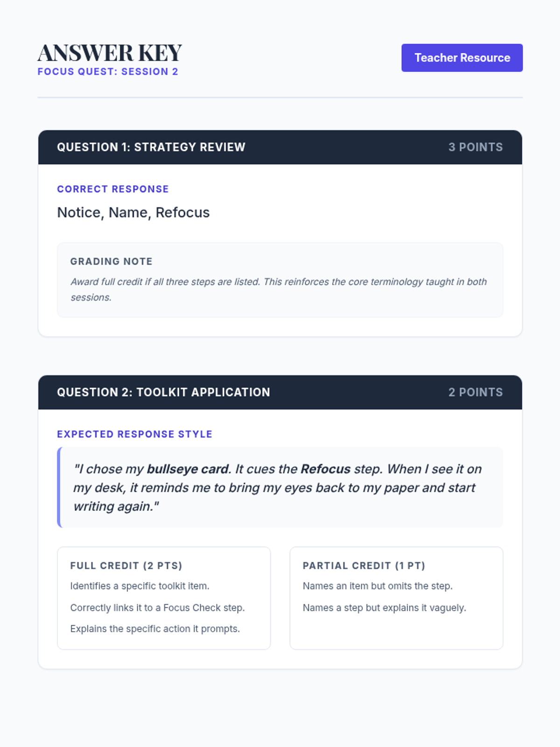
Task: Click 'Names an item but omits the step'
Action: 378,586
